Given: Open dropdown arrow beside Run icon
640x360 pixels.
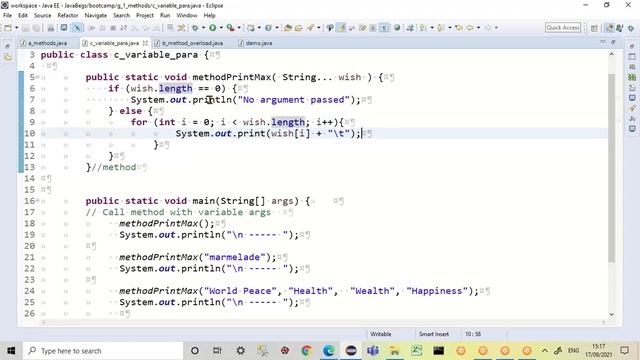Looking at the screenshot, I should tap(221, 28).
